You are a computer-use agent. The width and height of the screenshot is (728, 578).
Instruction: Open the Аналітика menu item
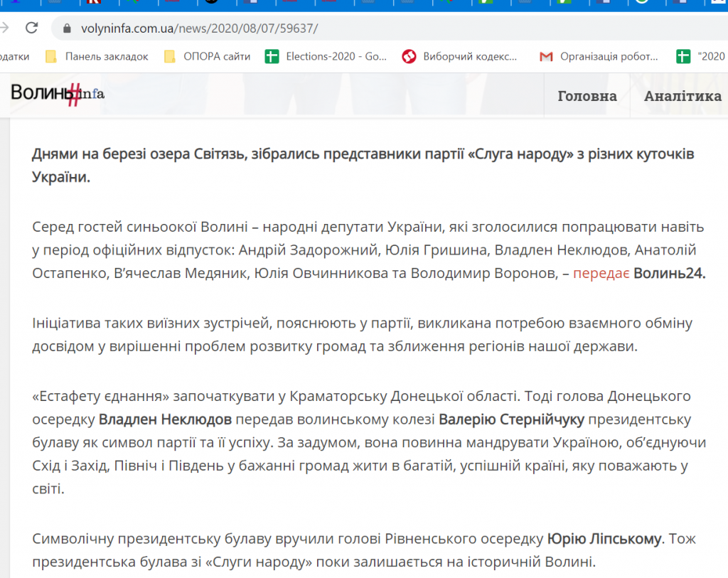pyautogui.click(x=682, y=96)
